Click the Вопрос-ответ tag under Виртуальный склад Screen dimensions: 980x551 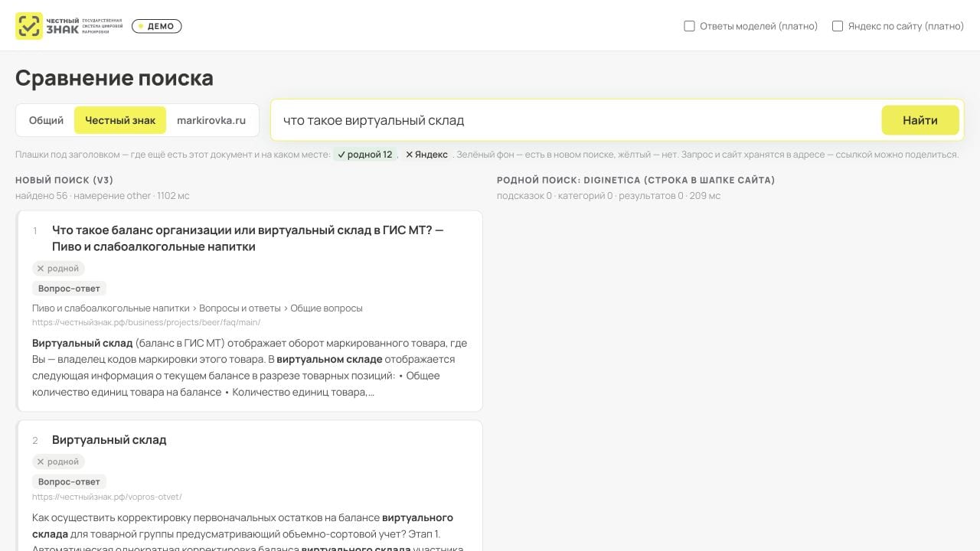coord(69,481)
